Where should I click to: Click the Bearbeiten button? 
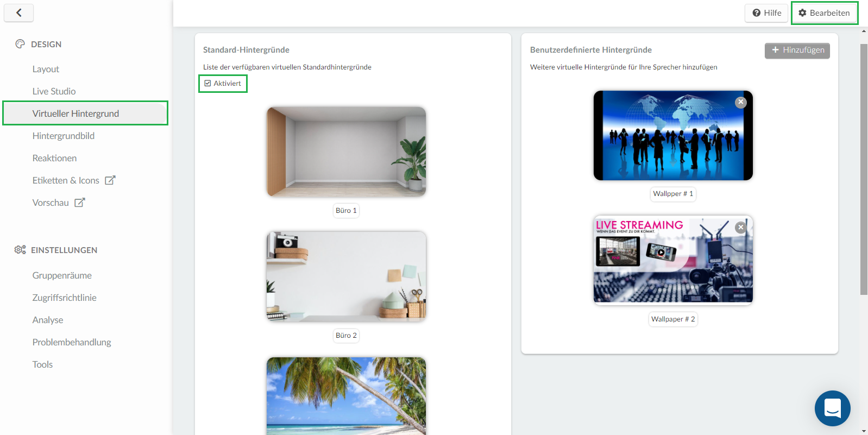825,13
